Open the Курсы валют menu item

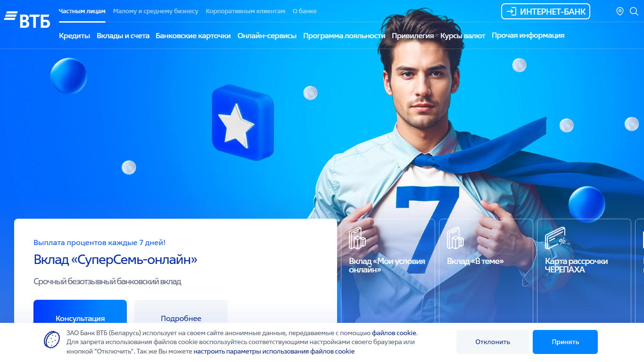463,35
